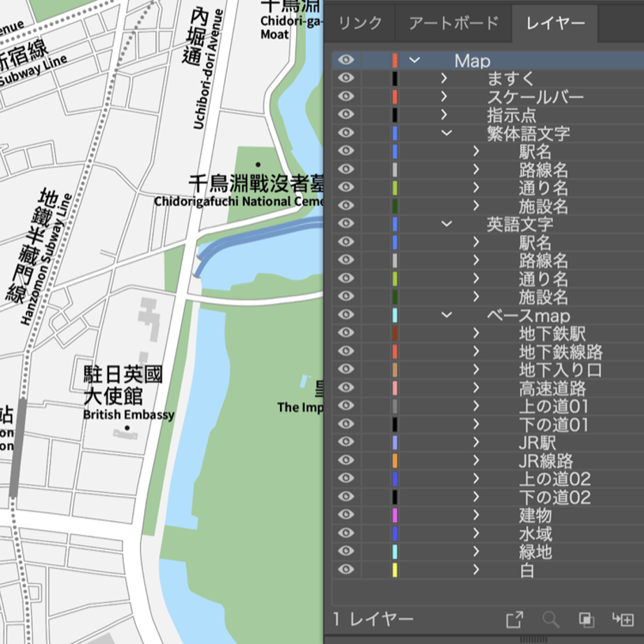This screenshot has width=644, height=644.
Task: Select the スケールバー layer name
Action: [x=535, y=97]
